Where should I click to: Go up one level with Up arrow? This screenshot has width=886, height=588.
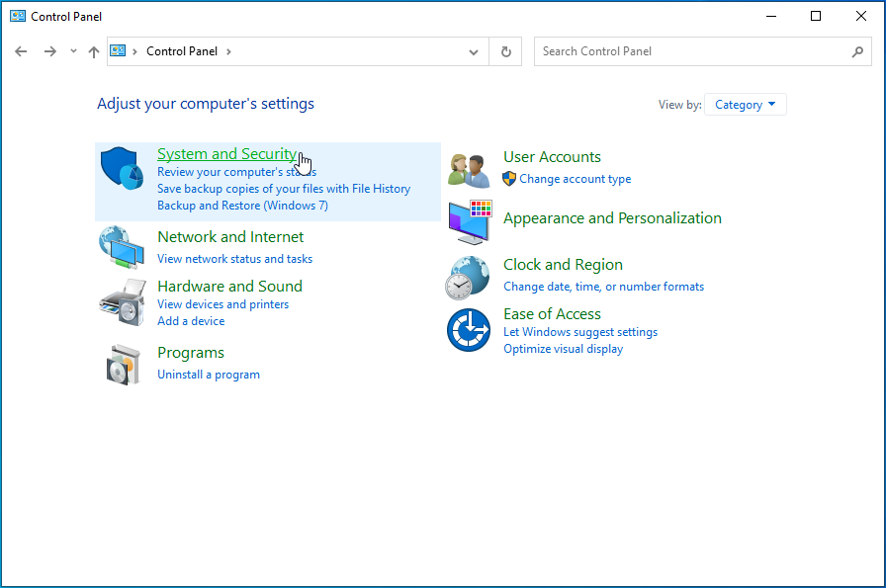coord(94,51)
